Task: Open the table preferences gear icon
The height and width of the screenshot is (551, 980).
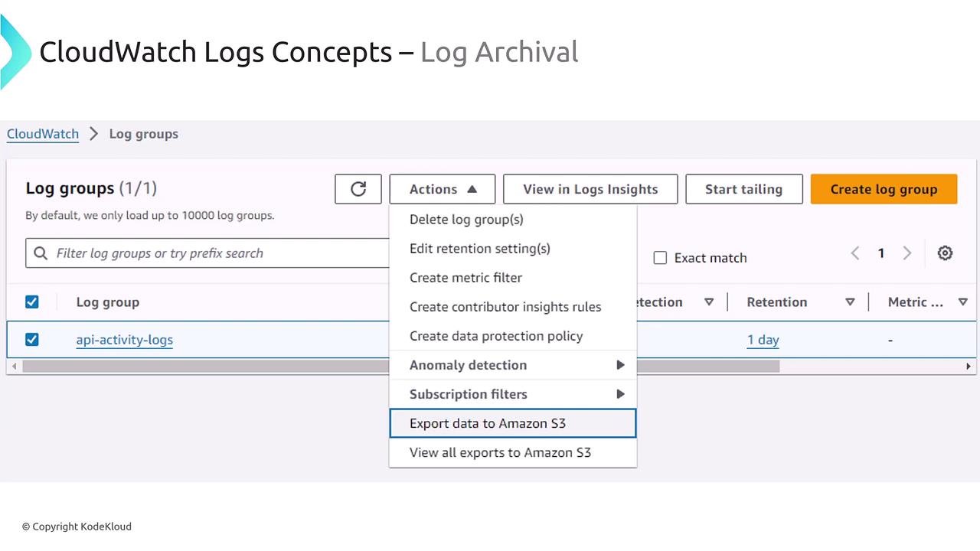Action: (x=945, y=253)
